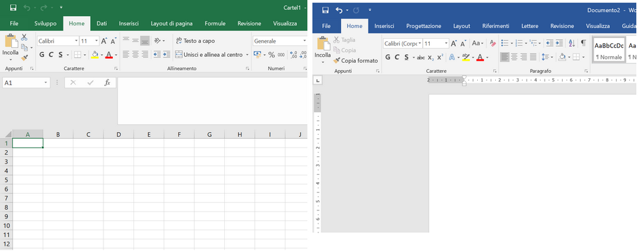Screen dimensions: 644x251
Task: Expand Unisci e allinea al centro arrow
Action: click(x=248, y=55)
